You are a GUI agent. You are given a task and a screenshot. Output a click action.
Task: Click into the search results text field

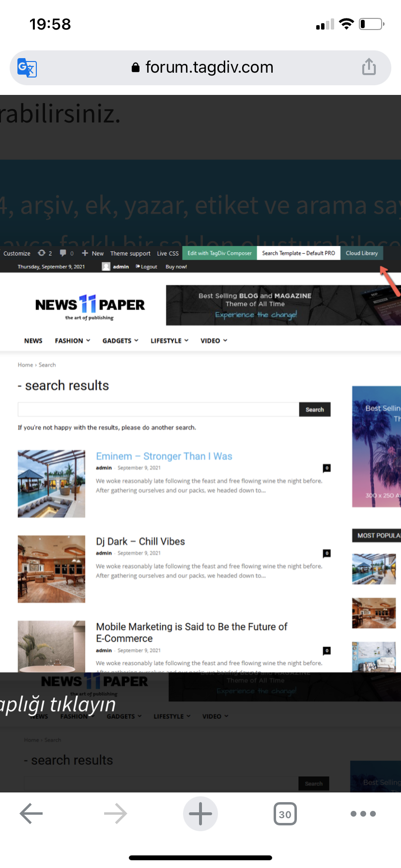coord(158,409)
